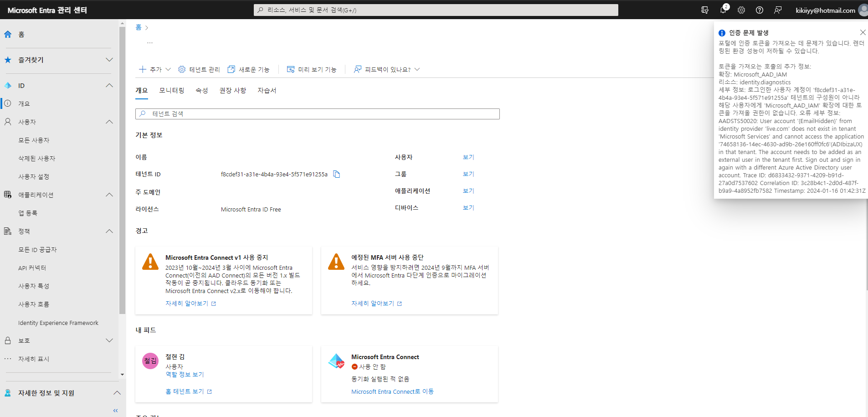The height and width of the screenshot is (417, 868).
Task: Open the 피드백이 있나요? dropdown
Action: click(387, 69)
